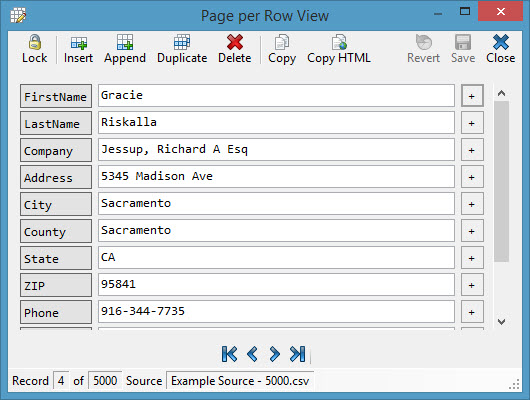Go to the previous record

pos(252,354)
